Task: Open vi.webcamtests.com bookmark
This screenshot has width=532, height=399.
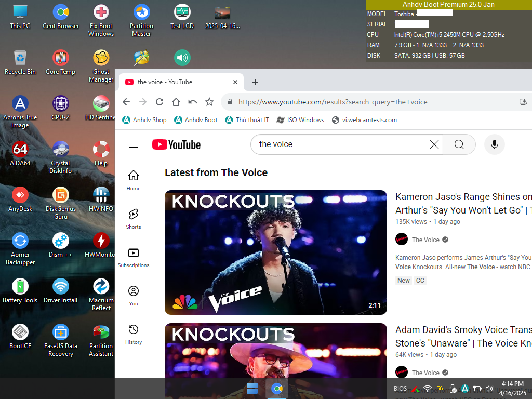Action: coord(364,120)
